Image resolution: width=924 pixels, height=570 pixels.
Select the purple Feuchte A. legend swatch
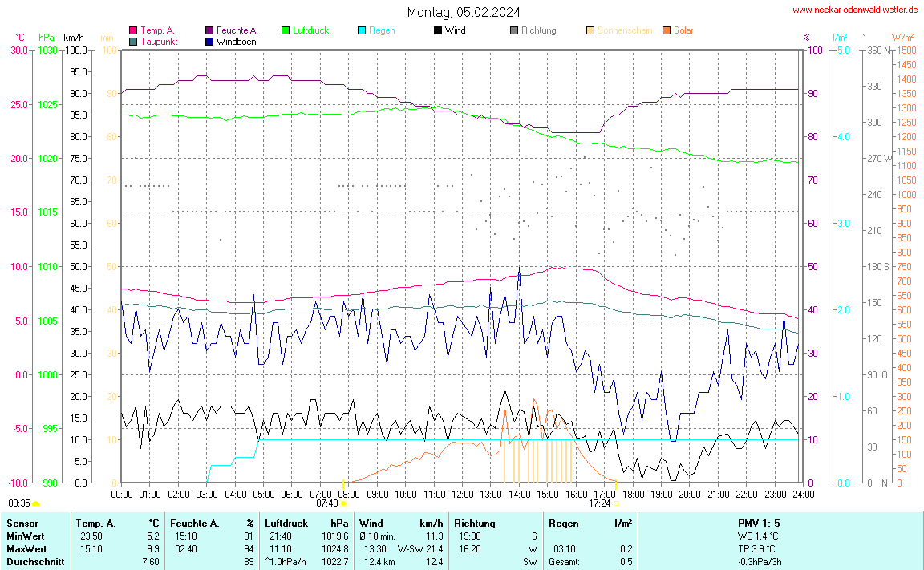pyautogui.click(x=209, y=30)
